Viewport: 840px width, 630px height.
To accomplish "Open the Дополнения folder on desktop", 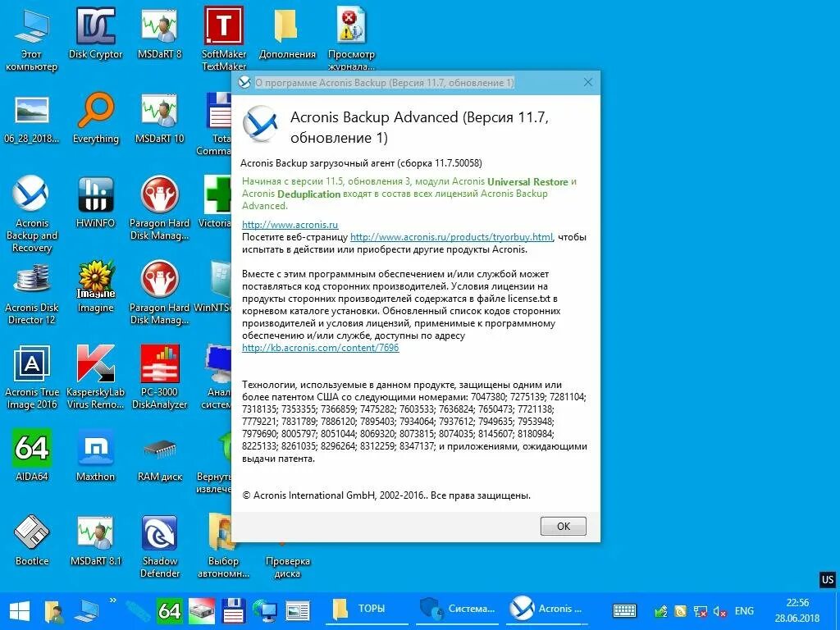I will tap(287, 33).
